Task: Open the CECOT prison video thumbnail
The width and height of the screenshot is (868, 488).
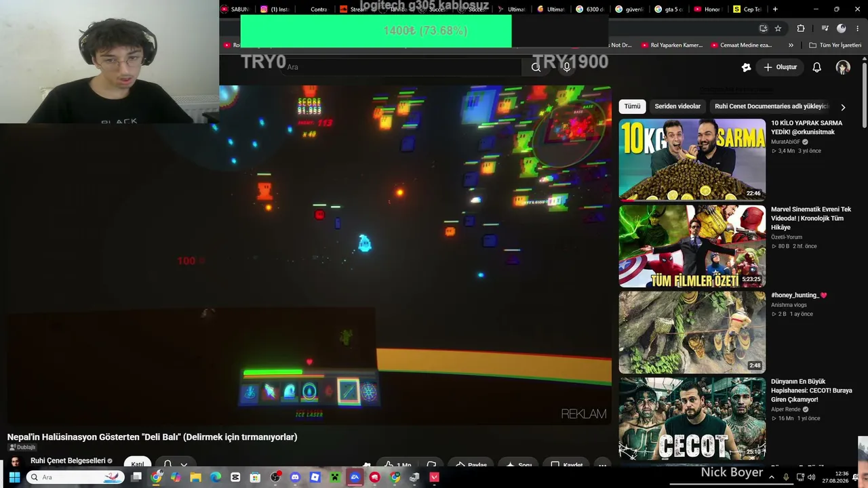Action: coord(692,418)
